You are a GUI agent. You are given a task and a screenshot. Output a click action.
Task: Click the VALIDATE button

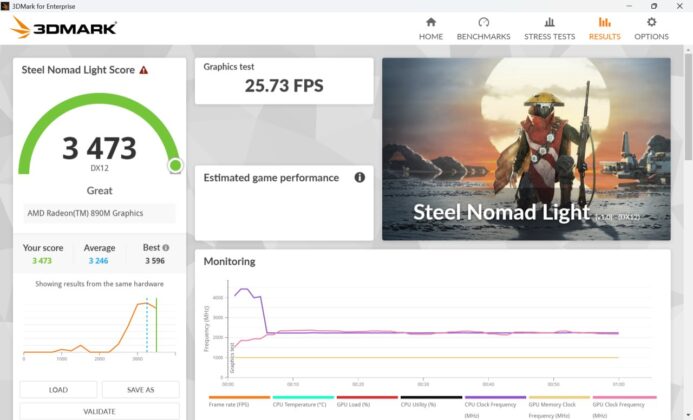(99, 411)
